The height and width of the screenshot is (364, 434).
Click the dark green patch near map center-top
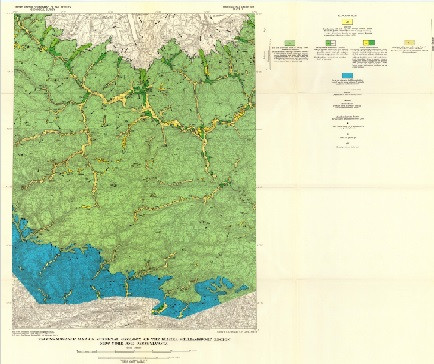coord(144,87)
